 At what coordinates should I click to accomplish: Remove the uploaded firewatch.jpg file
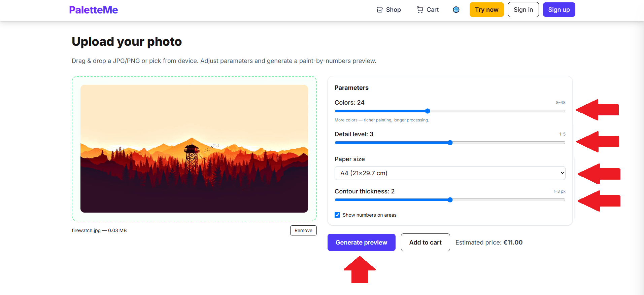click(x=303, y=230)
